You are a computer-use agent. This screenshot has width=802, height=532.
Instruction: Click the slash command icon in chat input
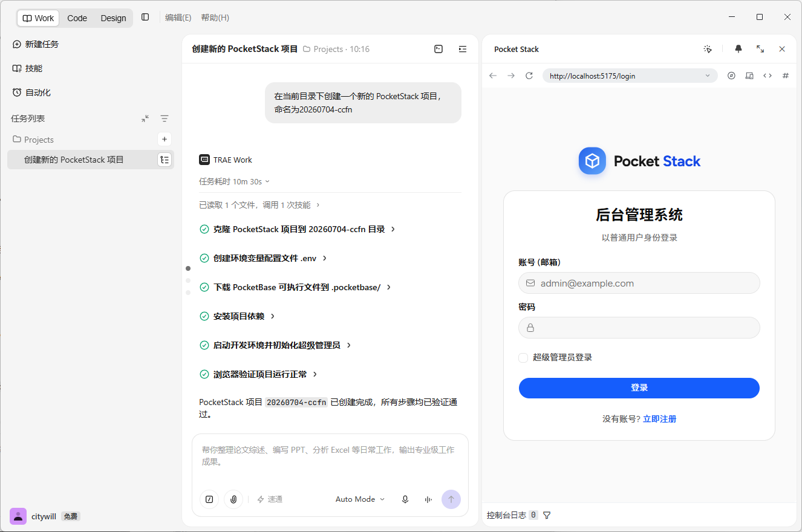pyautogui.click(x=209, y=499)
